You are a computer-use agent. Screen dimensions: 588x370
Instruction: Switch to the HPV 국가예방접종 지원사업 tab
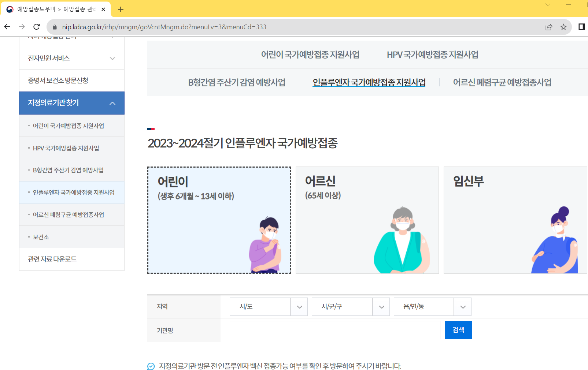(x=433, y=55)
